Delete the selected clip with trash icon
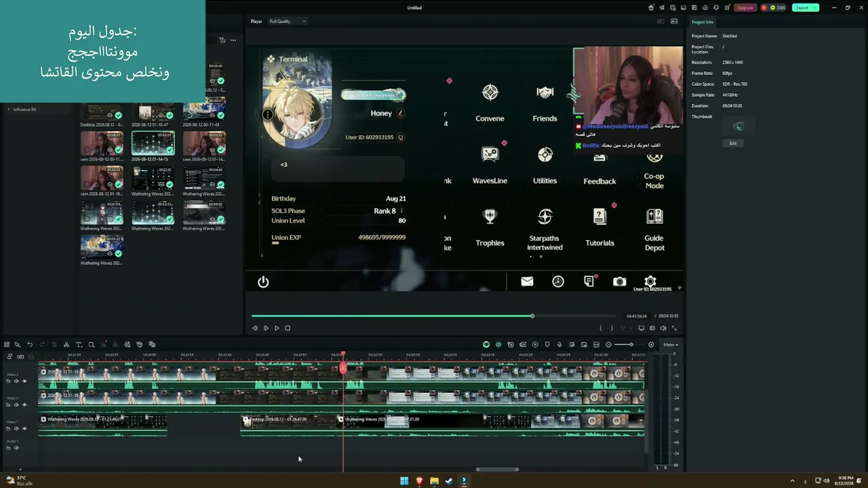The width and height of the screenshot is (868, 488). [54, 344]
